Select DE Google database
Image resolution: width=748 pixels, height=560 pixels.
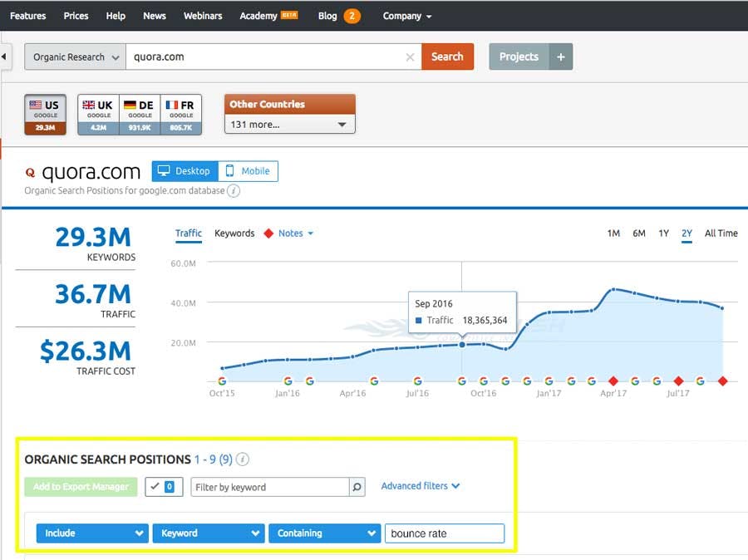pyautogui.click(x=140, y=115)
